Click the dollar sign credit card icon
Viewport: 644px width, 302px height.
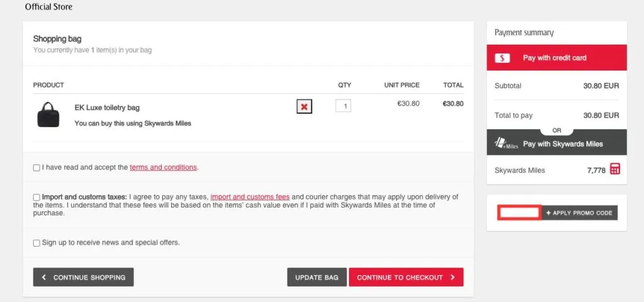coord(502,58)
